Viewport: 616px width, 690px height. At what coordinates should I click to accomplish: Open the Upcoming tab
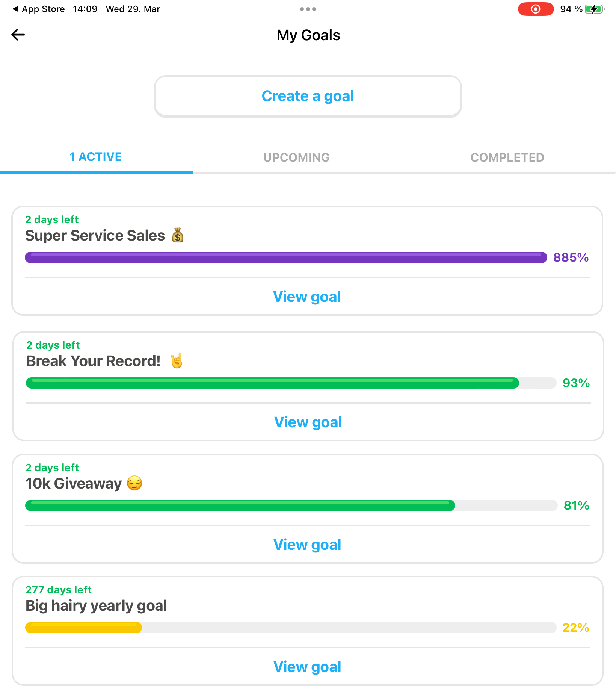(296, 157)
